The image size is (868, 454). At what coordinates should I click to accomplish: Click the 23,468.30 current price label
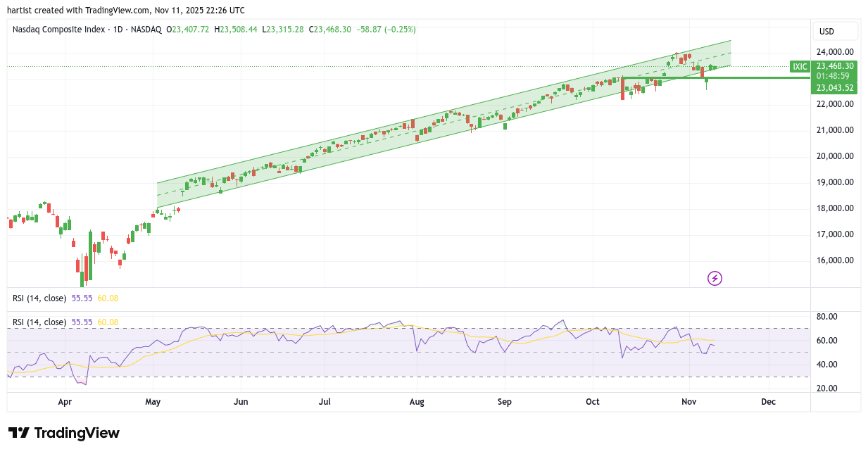pos(835,66)
